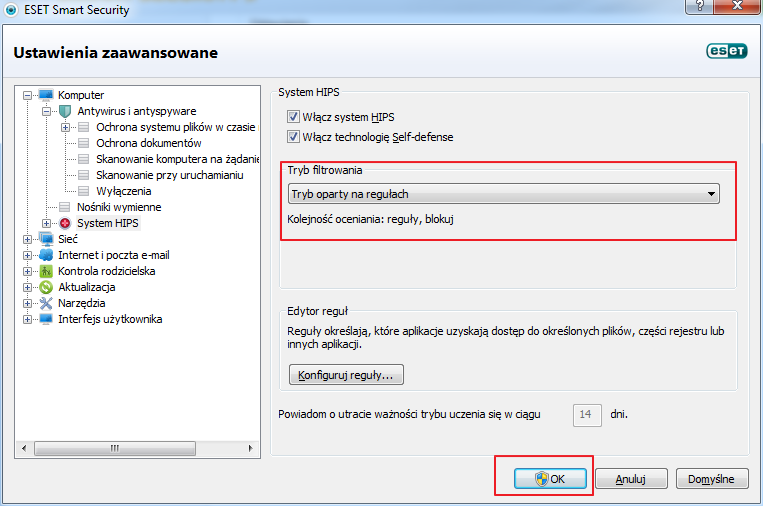This screenshot has height=506, width=763.
Task: Click the Skanowanie przy uruchamianiu page icon
Action: [84, 175]
